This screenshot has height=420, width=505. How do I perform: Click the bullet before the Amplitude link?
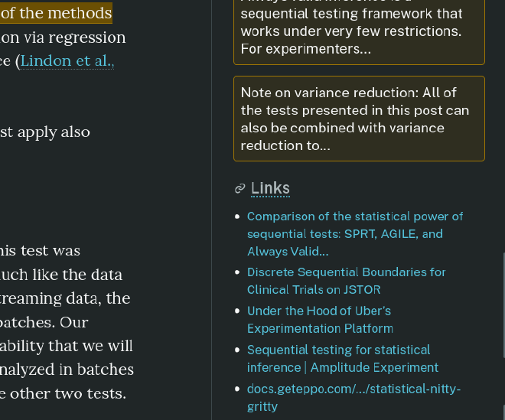[x=238, y=351]
